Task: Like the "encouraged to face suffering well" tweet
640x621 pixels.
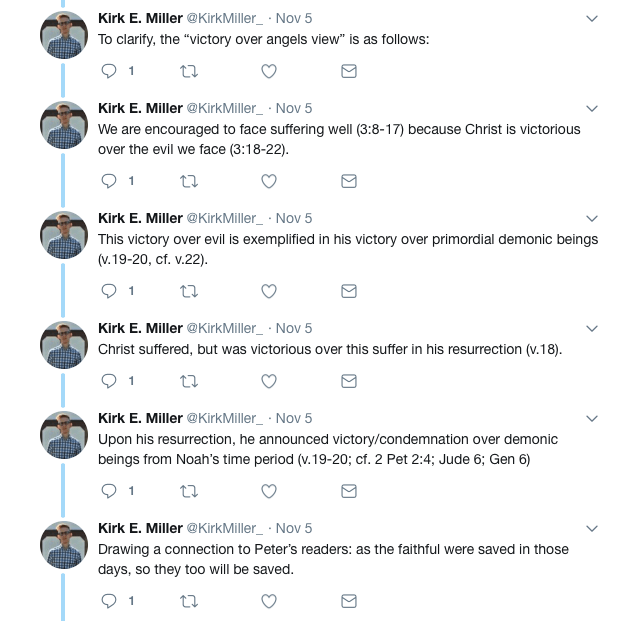Action: point(268,181)
